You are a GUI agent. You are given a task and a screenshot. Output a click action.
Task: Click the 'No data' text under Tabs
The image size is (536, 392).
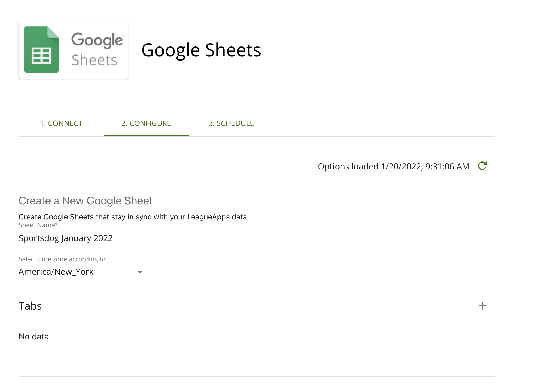[34, 336]
